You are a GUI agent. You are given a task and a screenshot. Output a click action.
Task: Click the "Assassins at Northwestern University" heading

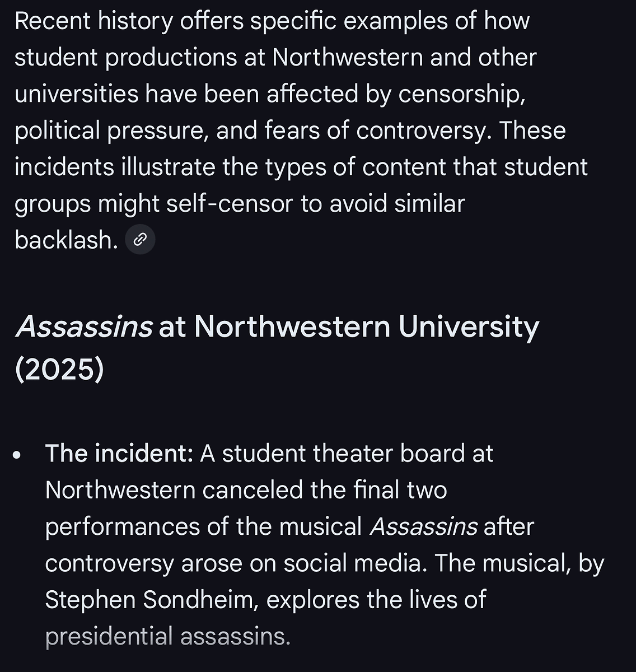pos(277,326)
